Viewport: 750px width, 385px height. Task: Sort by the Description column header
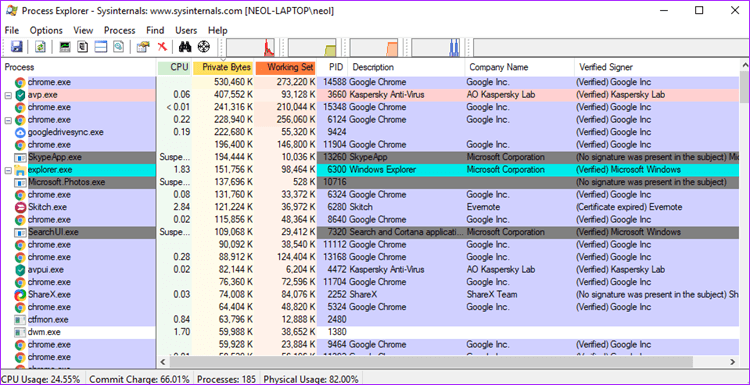click(x=406, y=67)
